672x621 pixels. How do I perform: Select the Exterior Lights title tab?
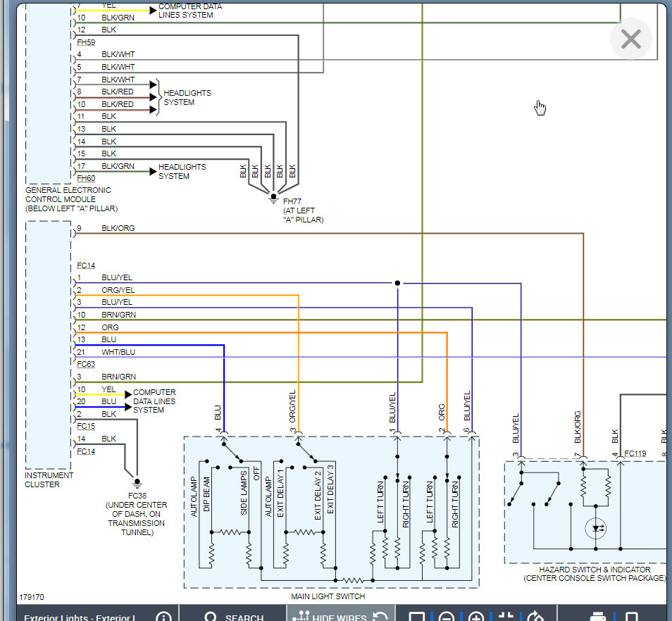79,617
